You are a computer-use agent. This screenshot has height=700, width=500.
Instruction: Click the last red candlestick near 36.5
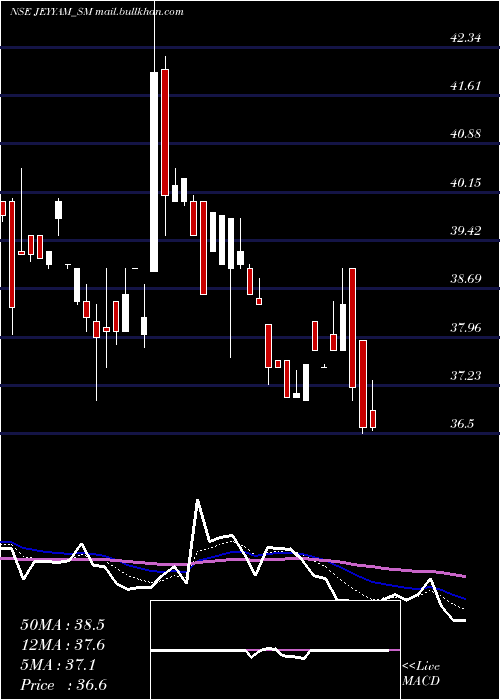pos(373,419)
